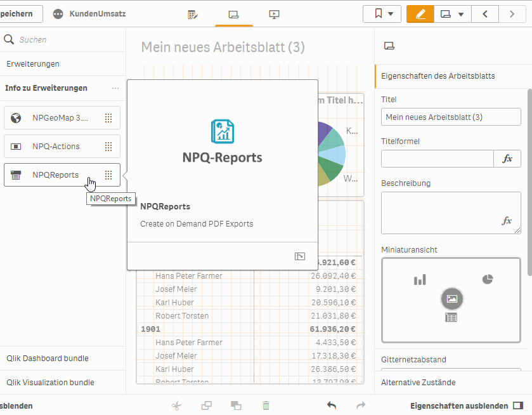The height and width of the screenshot is (415, 532).
Task: Click the cut scissors icon
Action: 176,405
